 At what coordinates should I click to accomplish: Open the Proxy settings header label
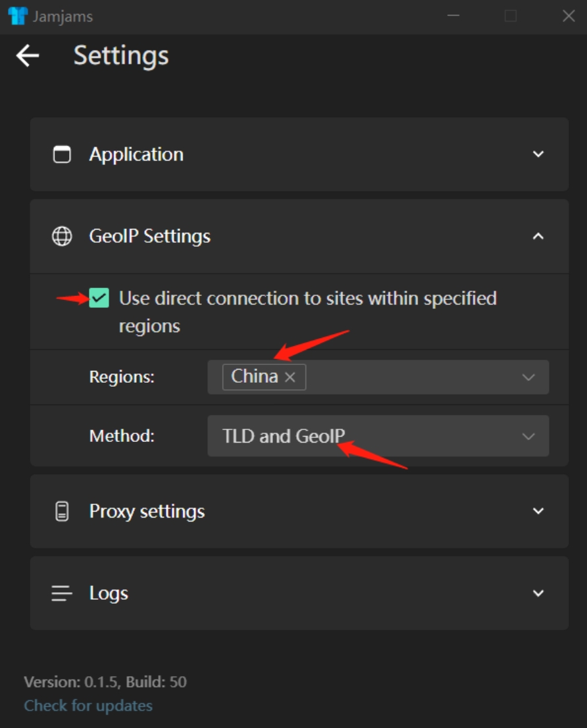click(147, 511)
